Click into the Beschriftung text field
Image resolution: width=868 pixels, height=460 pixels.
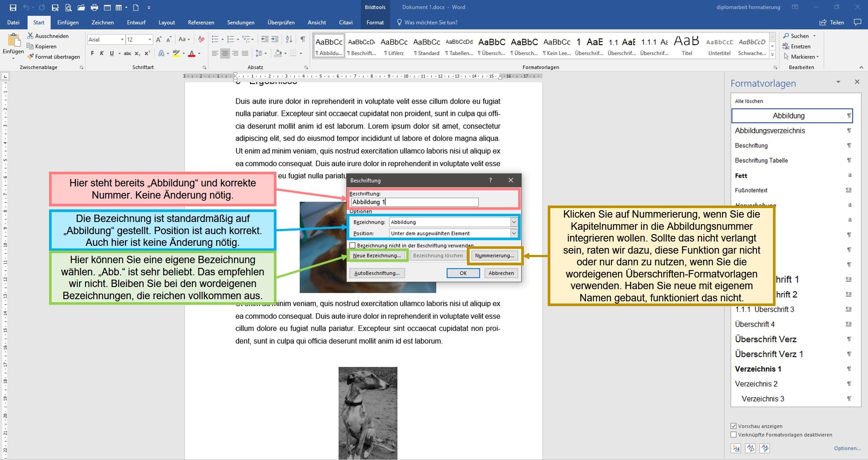pyautogui.click(x=414, y=202)
